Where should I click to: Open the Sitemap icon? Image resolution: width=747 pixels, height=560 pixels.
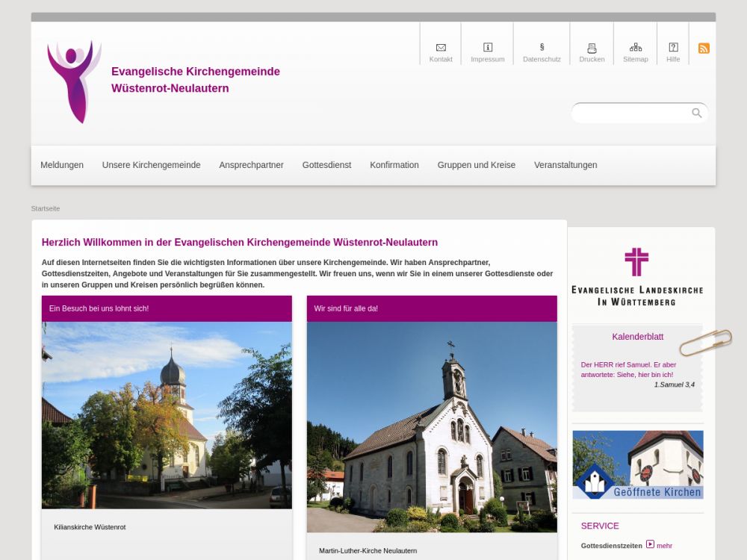636,48
